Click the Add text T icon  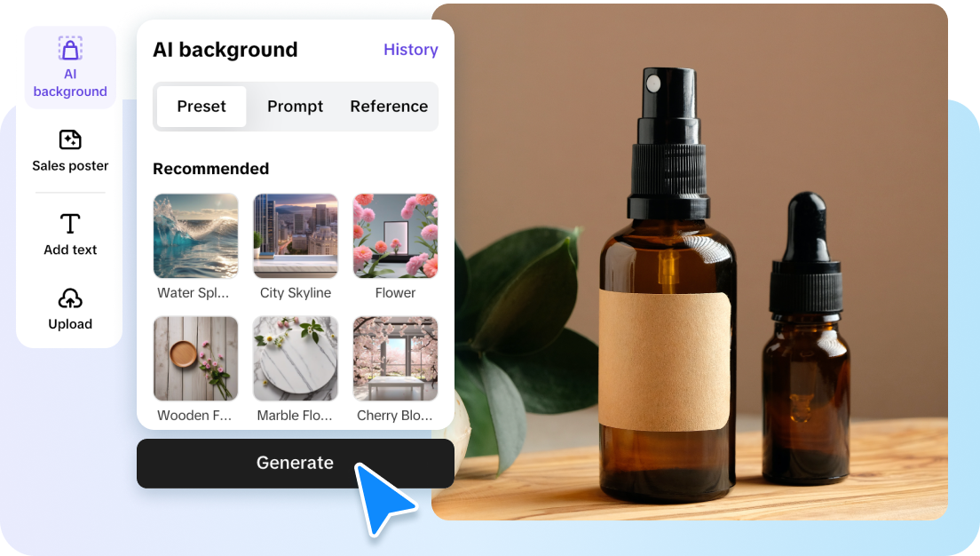point(70,224)
